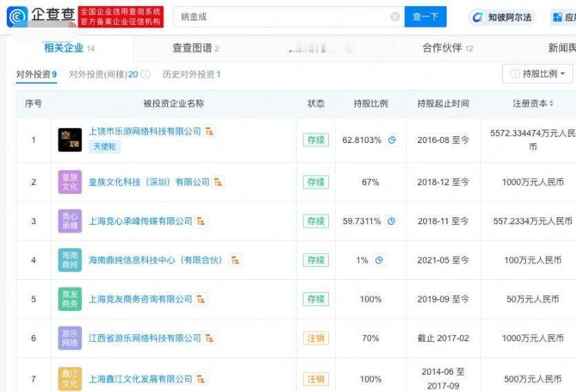Click 注销 status of 江西省游乐网络科技
Viewport: 576px width, 392px height.
click(316, 338)
